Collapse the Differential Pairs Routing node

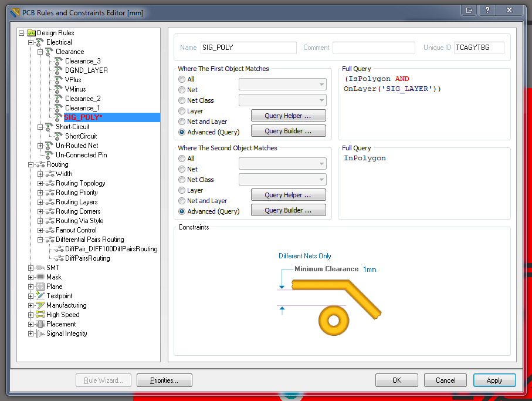(40, 240)
